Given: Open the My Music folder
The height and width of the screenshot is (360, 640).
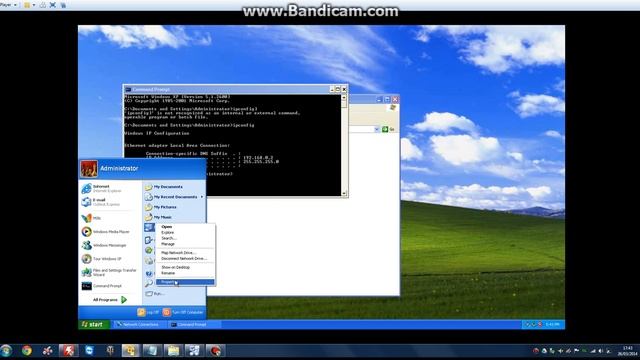Looking at the screenshot, I should [159, 217].
